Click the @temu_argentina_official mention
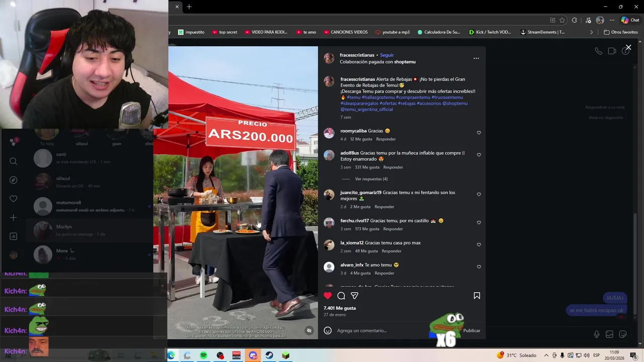Screen dimensions: 644x362 point(367,110)
